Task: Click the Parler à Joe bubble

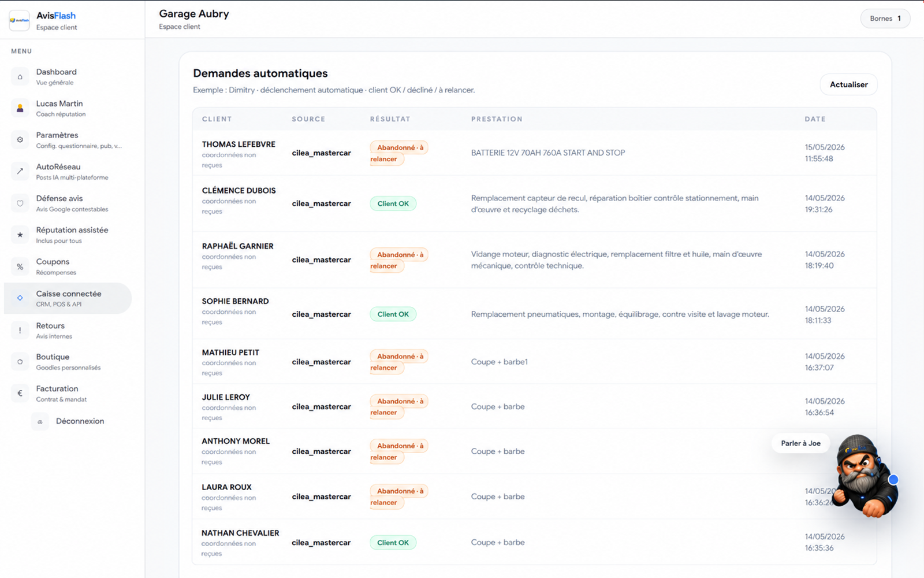Action: point(800,443)
